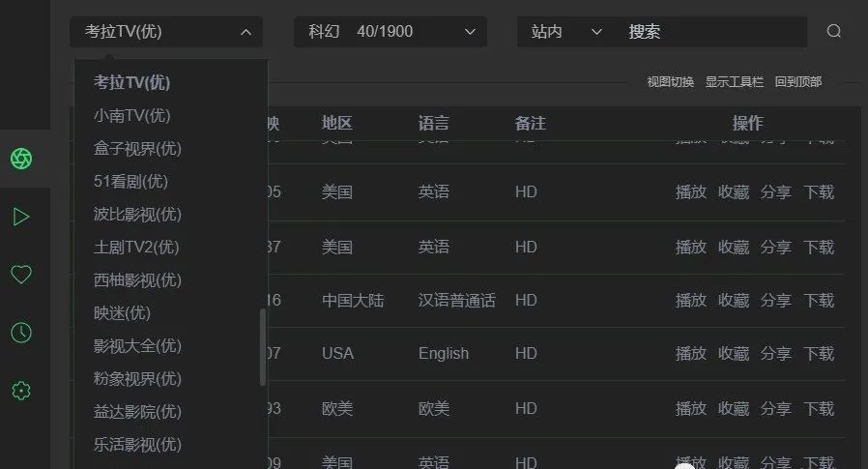Image resolution: width=868 pixels, height=469 pixels.
Task: Select 波比影视(优) in source list
Action: [x=137, y=215]
